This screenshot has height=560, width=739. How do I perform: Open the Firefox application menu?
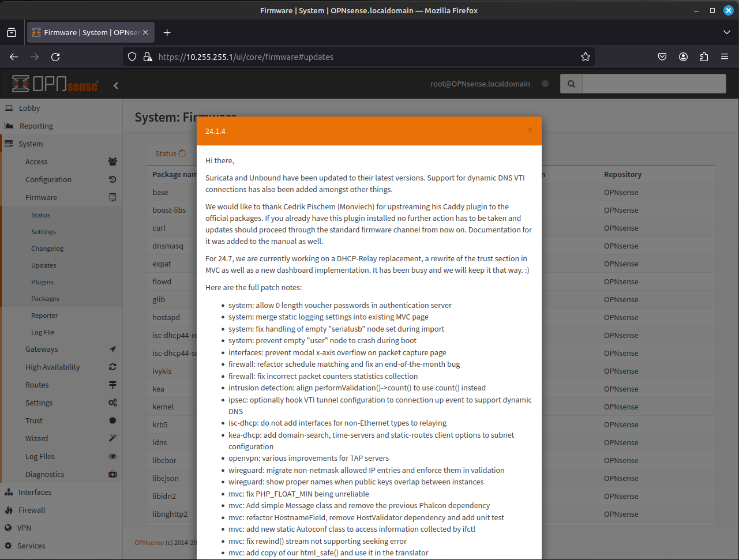pos(725,57)
